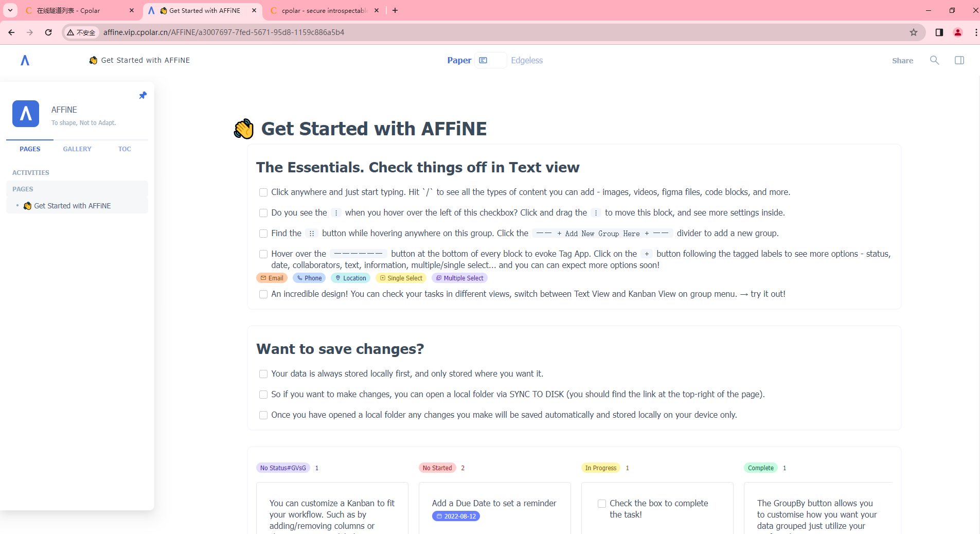Viewport: 980px width, 534px height.
Task: Open a new browser tab with the plus button
Action: click(395, 10)
